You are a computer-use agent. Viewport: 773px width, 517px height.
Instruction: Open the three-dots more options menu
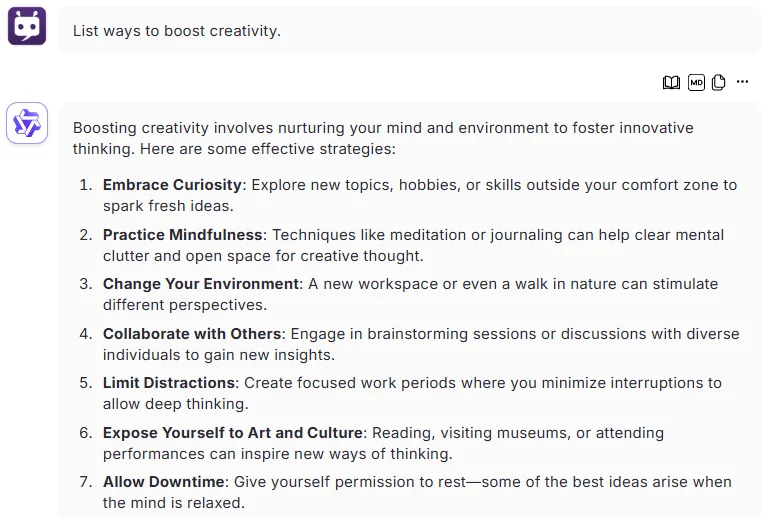click(x=742, y=82)
